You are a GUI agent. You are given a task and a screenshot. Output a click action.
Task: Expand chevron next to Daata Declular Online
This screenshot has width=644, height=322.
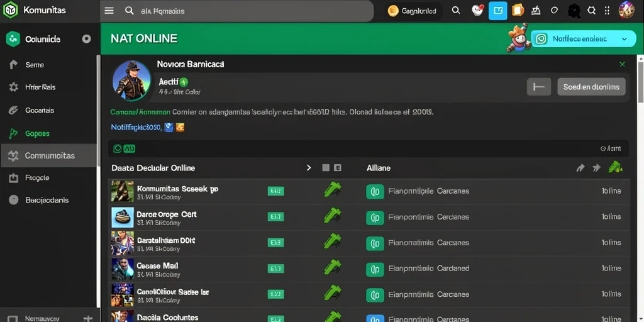[309, 167]
